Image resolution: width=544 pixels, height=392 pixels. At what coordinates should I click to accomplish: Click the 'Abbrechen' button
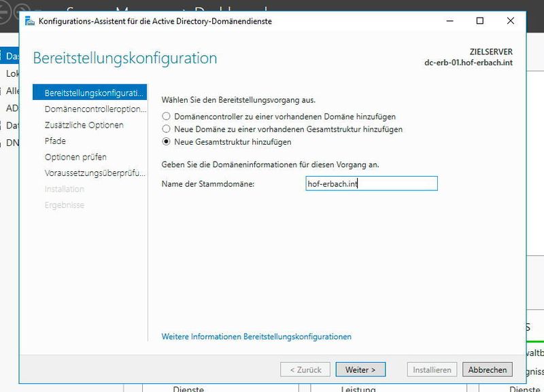coord(487,369)
